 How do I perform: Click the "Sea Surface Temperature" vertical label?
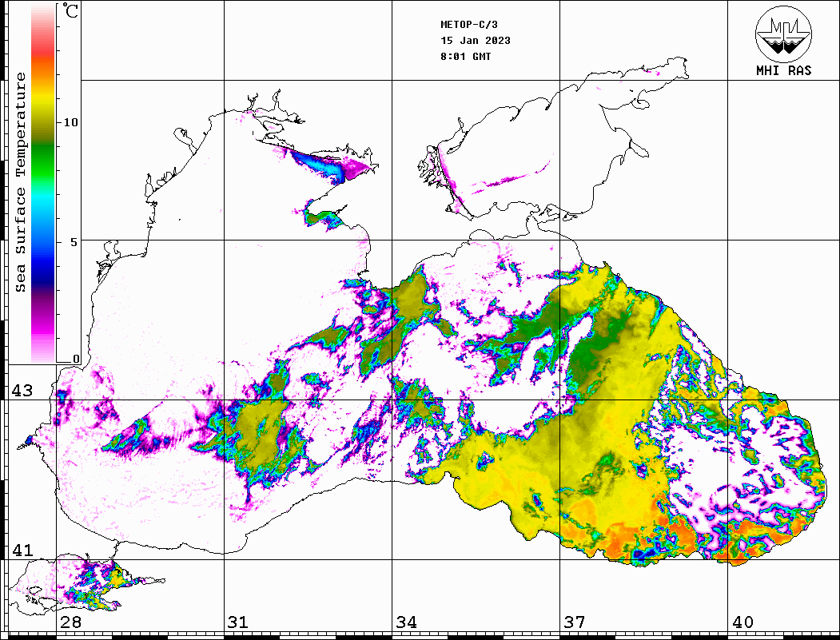click(x=20, y=183)
